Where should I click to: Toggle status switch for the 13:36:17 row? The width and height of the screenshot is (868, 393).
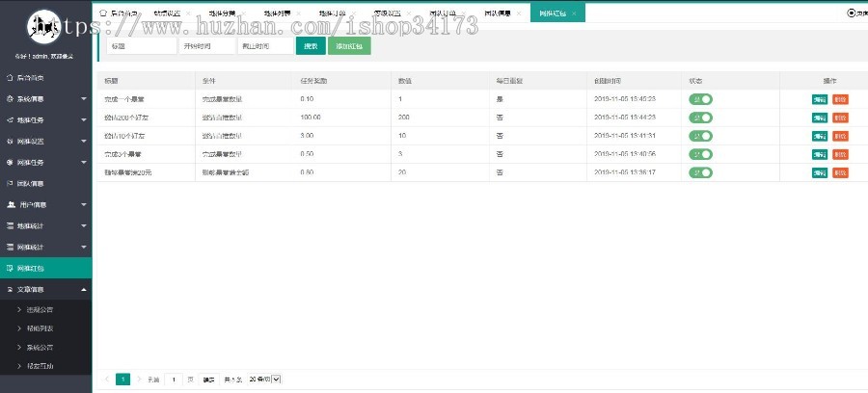pos(700,173)
